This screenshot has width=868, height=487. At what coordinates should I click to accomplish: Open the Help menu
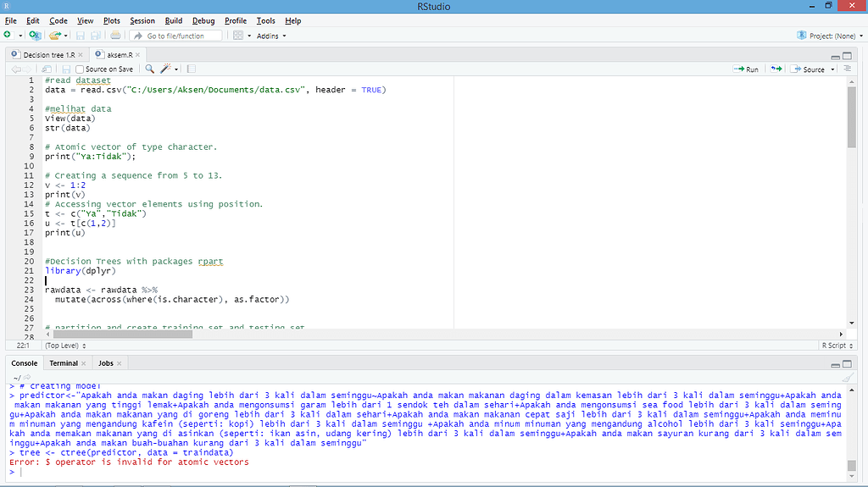292,20
